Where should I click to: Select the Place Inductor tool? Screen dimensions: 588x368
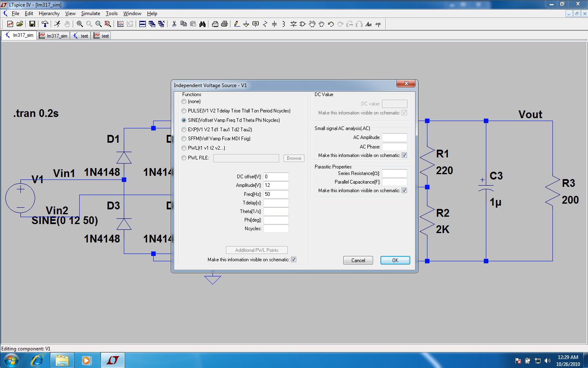[284, 24]
